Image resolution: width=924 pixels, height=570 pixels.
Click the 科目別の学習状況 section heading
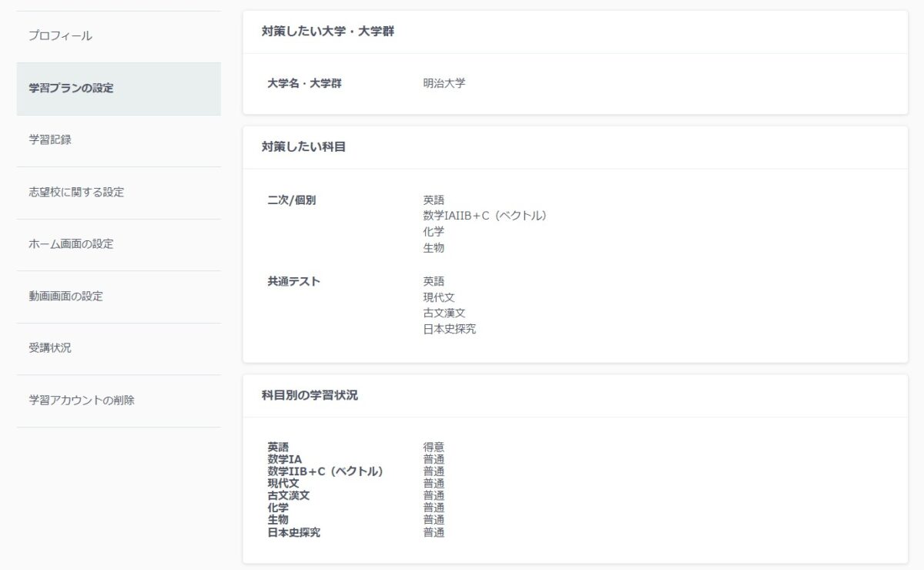310,396
